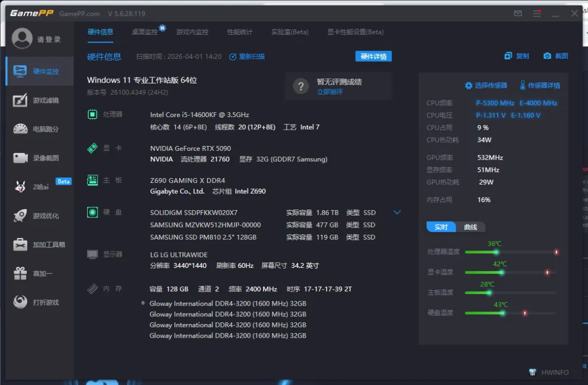The image size is (588, 385).
Task: Click the user avatar login icon
Action: tap(22, 38)
